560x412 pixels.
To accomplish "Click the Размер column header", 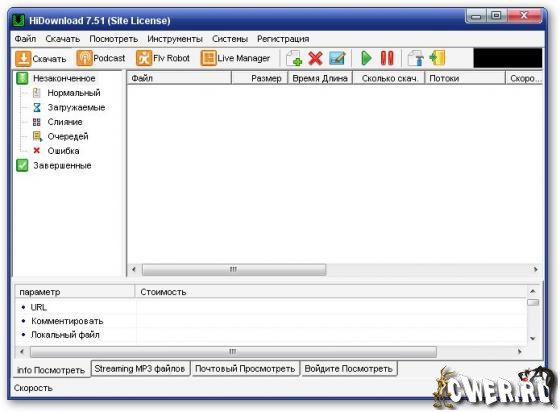I will tap(260, 78).
